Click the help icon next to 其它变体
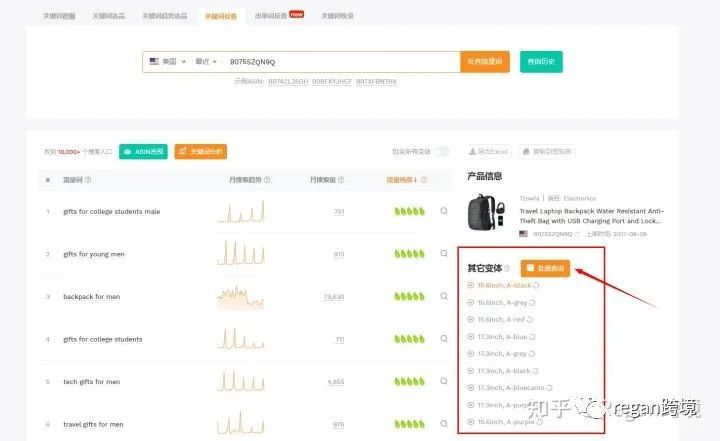 (x=507, y=268)
